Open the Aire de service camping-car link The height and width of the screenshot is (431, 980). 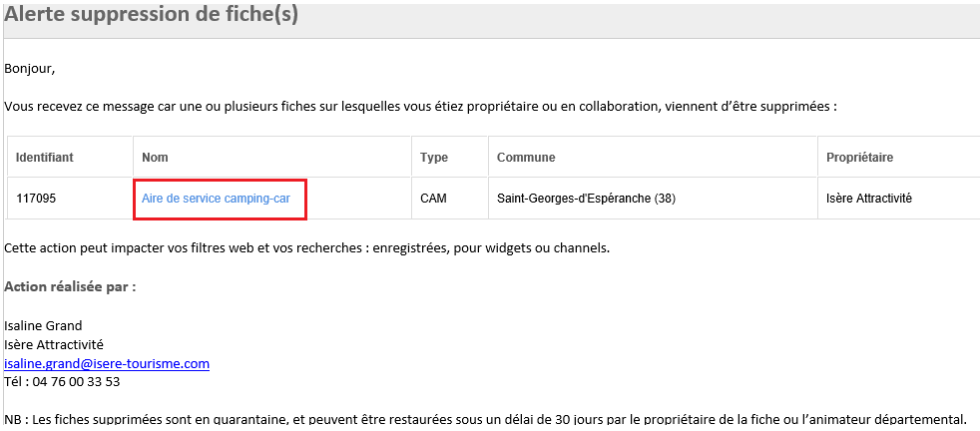coord(216,200)
